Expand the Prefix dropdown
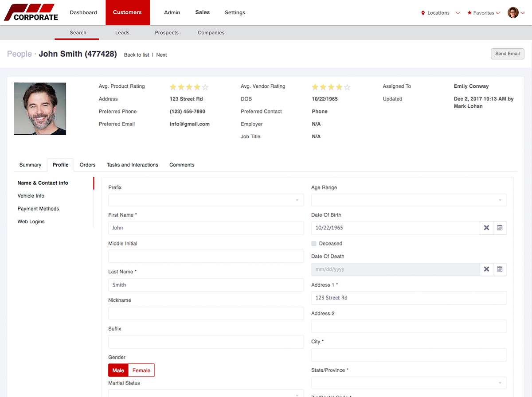This screenshot has width=532, height=397. (x=206, y=200)
